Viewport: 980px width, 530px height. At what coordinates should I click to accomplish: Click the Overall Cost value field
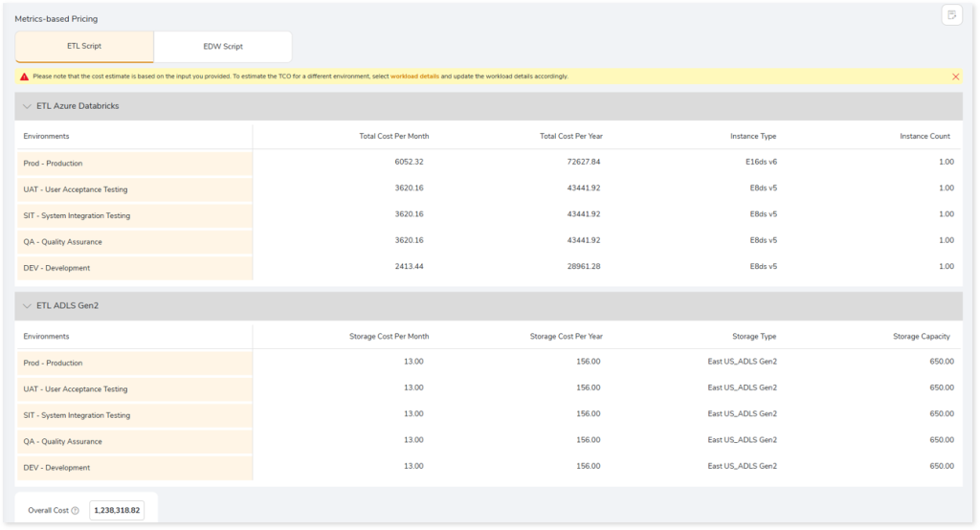pyautogui.click(x=117, y=511)
